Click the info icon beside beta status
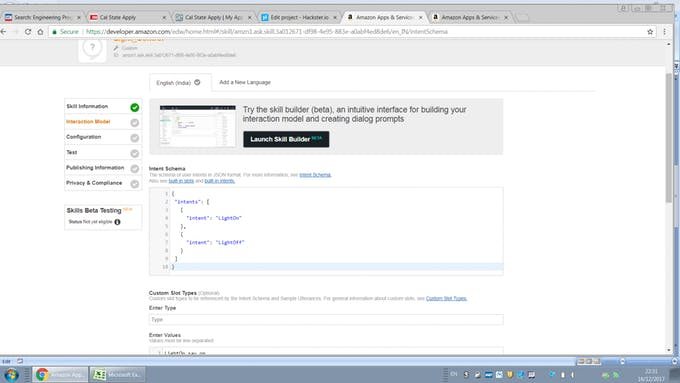The image size is (680, 383). click(x=117, y=222)
